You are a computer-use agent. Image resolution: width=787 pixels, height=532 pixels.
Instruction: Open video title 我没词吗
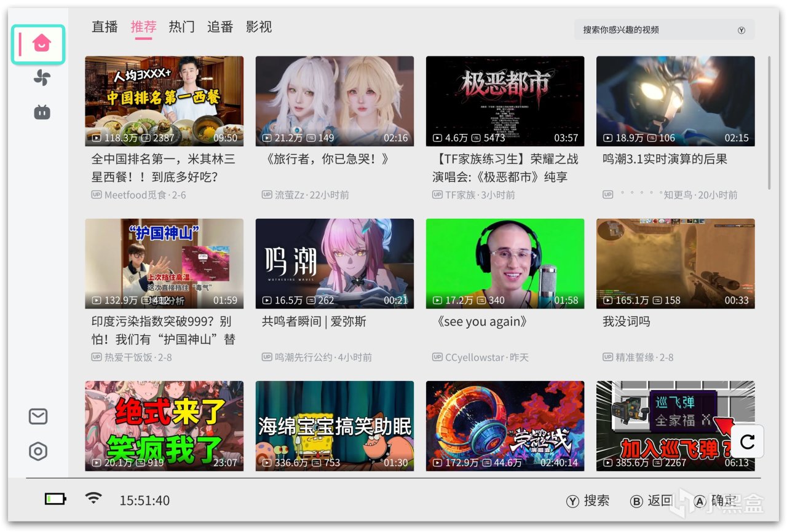point(626,321)
